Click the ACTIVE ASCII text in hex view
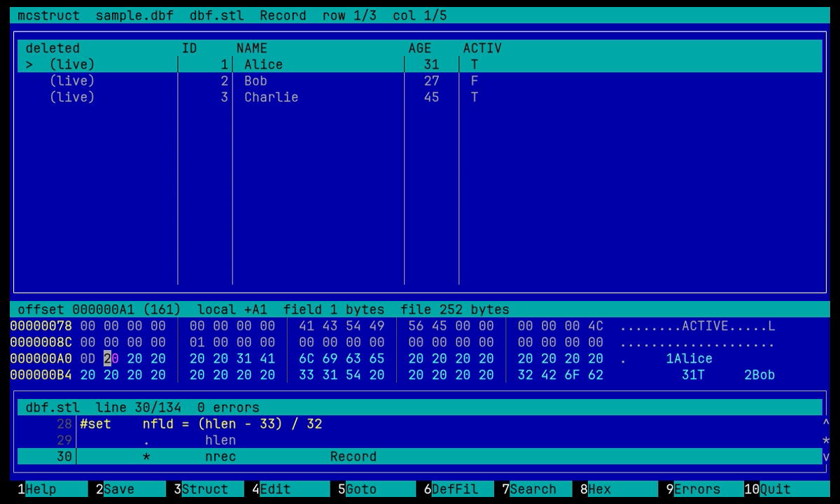 (705, 326)
